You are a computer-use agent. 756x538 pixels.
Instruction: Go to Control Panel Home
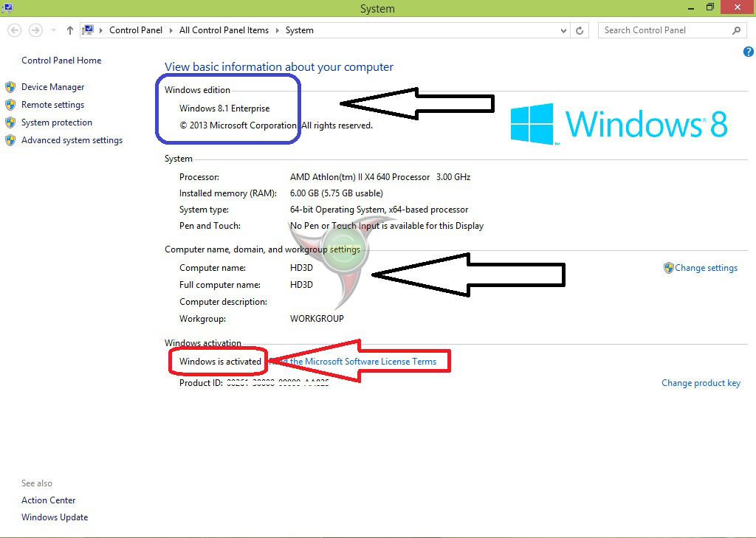(x=61, y=61)
